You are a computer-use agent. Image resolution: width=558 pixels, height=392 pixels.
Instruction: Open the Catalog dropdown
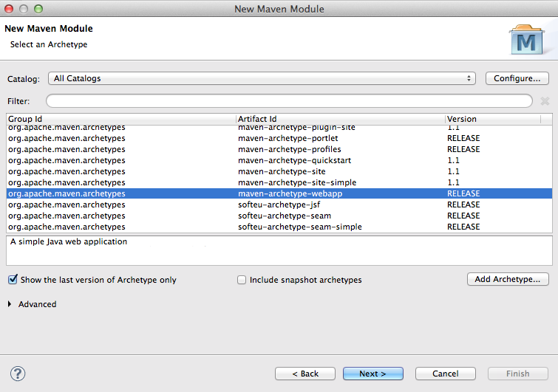pos(262,78)
